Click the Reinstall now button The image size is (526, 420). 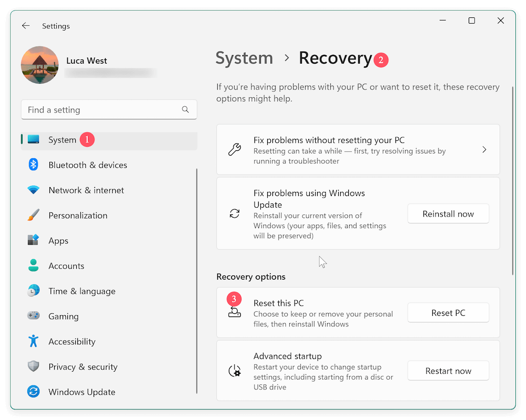pyautogui.click(x=448, y=213)
